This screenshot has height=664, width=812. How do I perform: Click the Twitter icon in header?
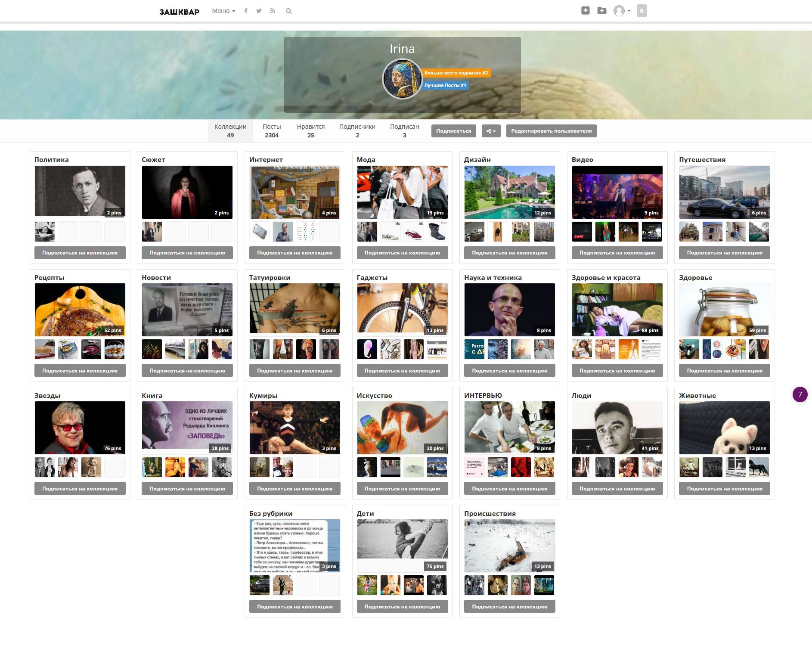(x=259, y=11)
